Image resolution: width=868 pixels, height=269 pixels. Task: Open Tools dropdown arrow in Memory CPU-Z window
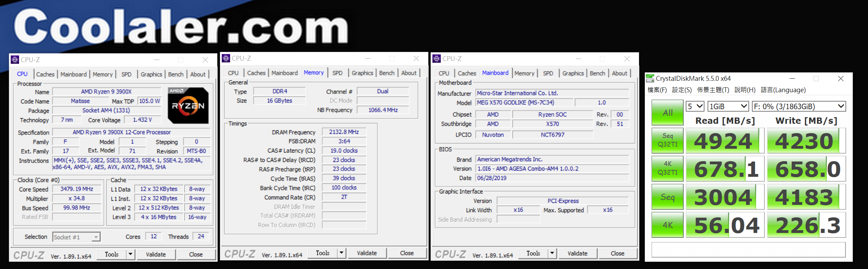[341, 253]
